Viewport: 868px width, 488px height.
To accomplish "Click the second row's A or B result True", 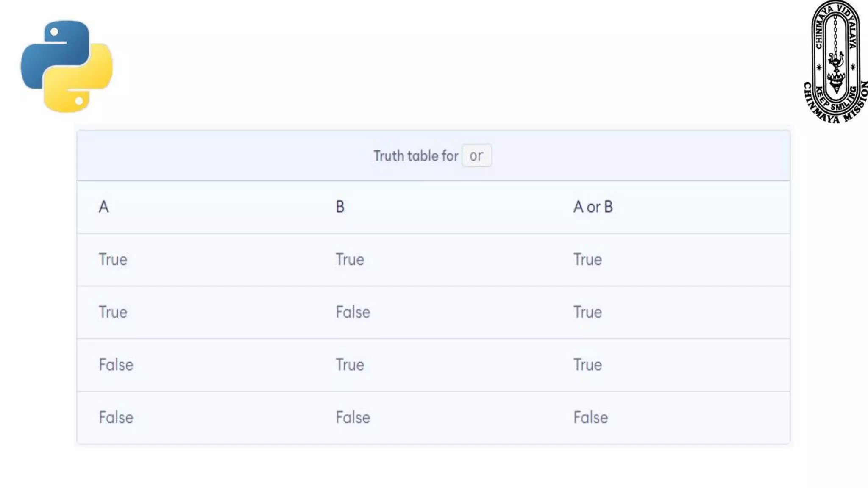I will click(x=587, y=312).
